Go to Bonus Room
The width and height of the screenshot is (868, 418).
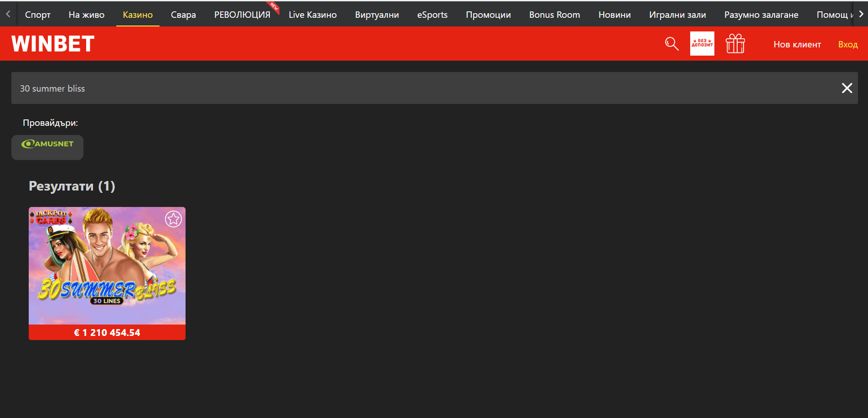tap(554, 15)
